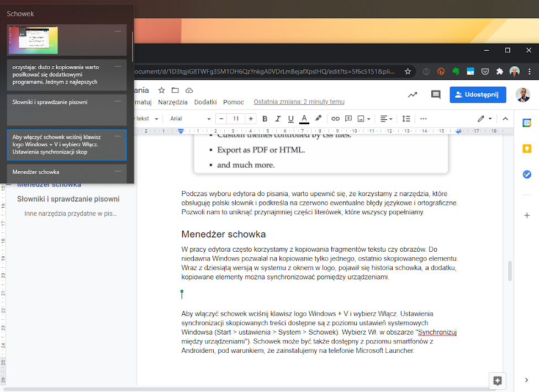Screen dimensions: 539x392
Task: Open the 'Ostatnia zmiana: 2 minuty temu' link
Action: [299, 102]
